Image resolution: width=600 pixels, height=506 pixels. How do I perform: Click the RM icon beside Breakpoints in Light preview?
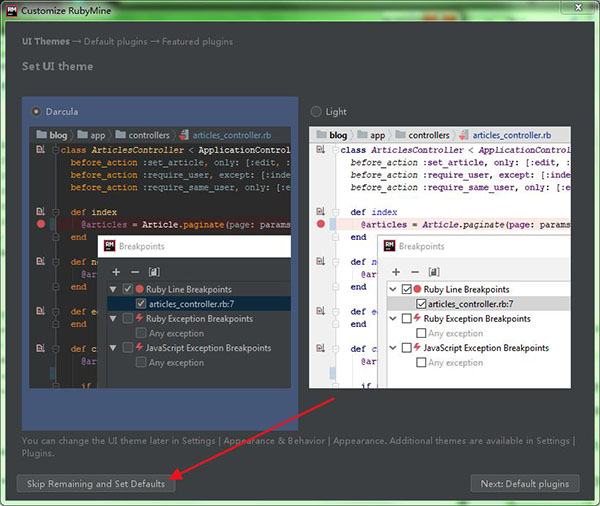pos(390,246)
